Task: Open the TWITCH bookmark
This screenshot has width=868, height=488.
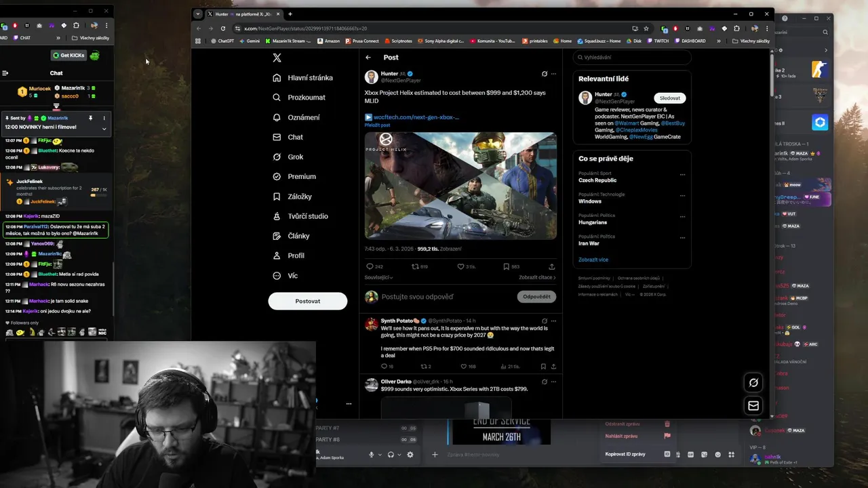Action: click(658, 41)
